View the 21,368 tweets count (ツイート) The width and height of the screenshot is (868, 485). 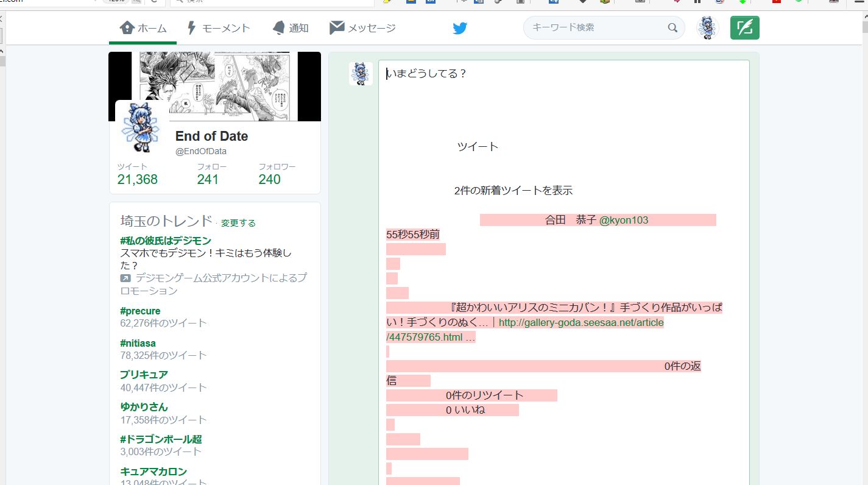[x=137, y=174]
